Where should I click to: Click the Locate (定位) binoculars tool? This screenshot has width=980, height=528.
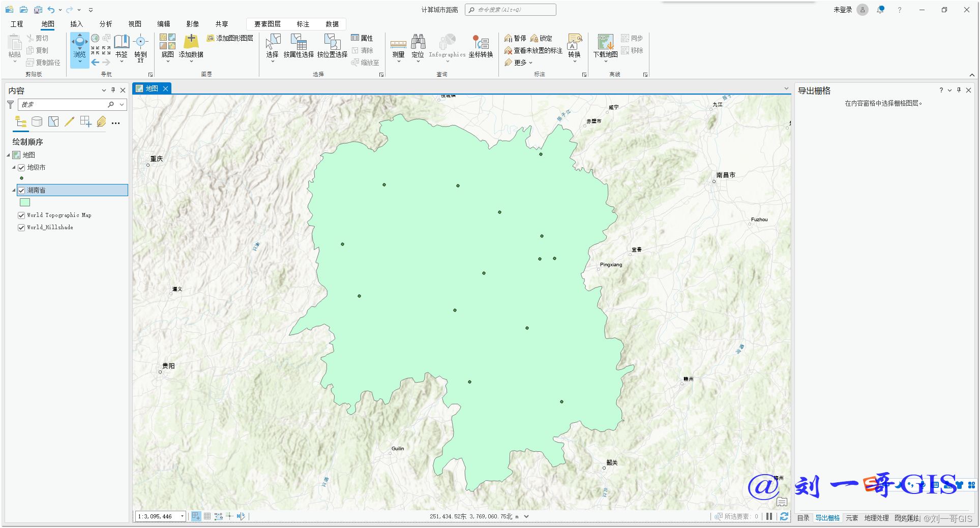tap(418, 47)
